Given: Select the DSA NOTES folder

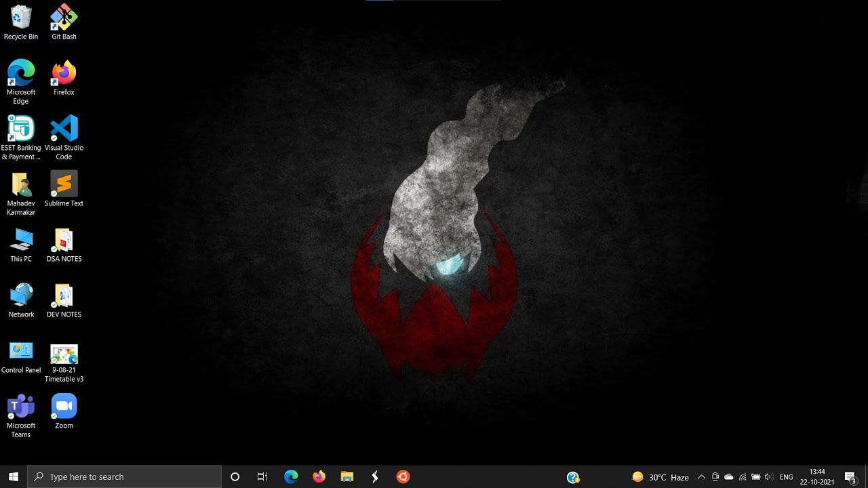Looking at the screenshot, I should (64, 245).
